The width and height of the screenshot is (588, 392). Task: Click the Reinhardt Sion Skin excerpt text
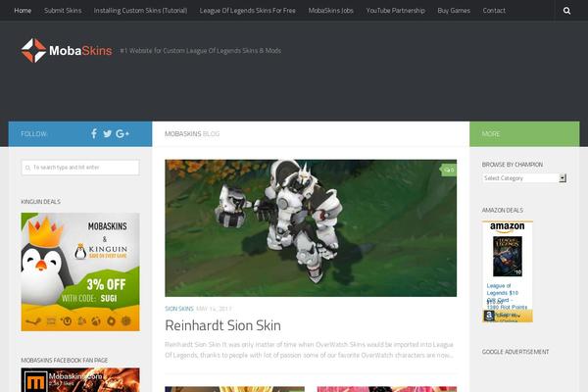[310, 350]
